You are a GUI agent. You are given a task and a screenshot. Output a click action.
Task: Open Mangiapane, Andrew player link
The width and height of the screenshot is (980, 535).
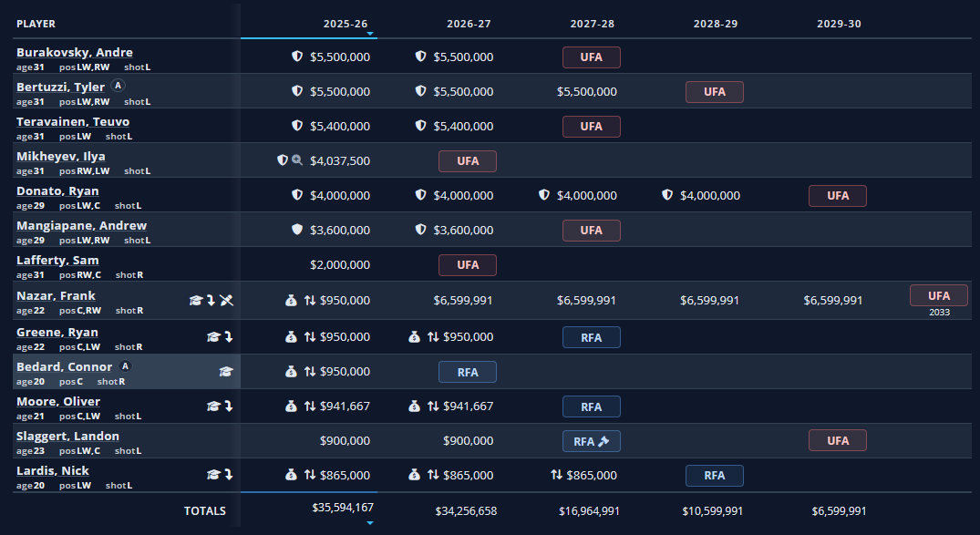click(81, 226)
